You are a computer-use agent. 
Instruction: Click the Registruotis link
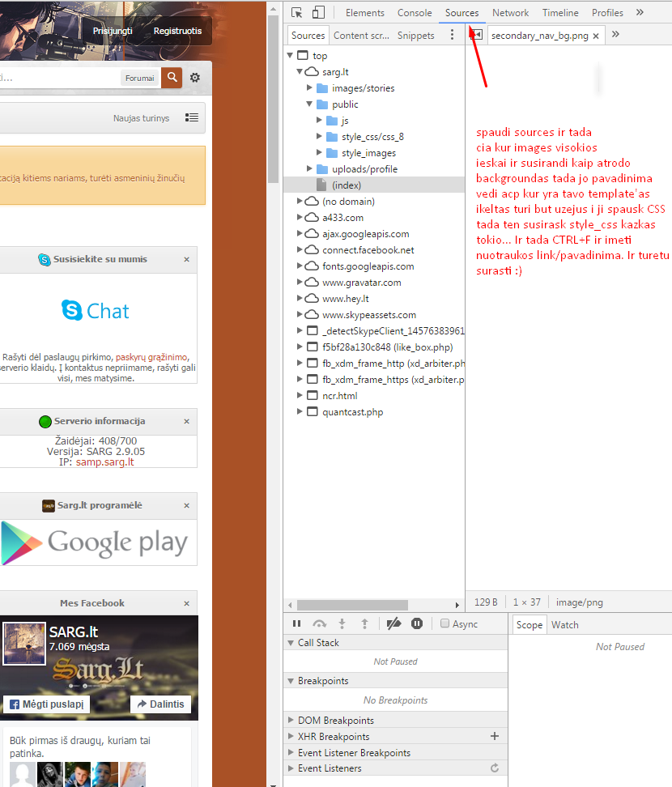pos(177,31)
